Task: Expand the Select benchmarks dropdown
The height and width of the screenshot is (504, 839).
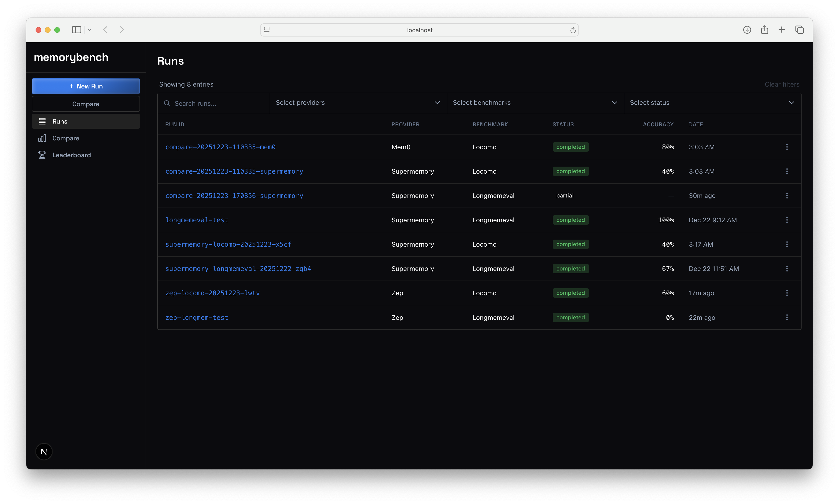Action: (535, 102)
